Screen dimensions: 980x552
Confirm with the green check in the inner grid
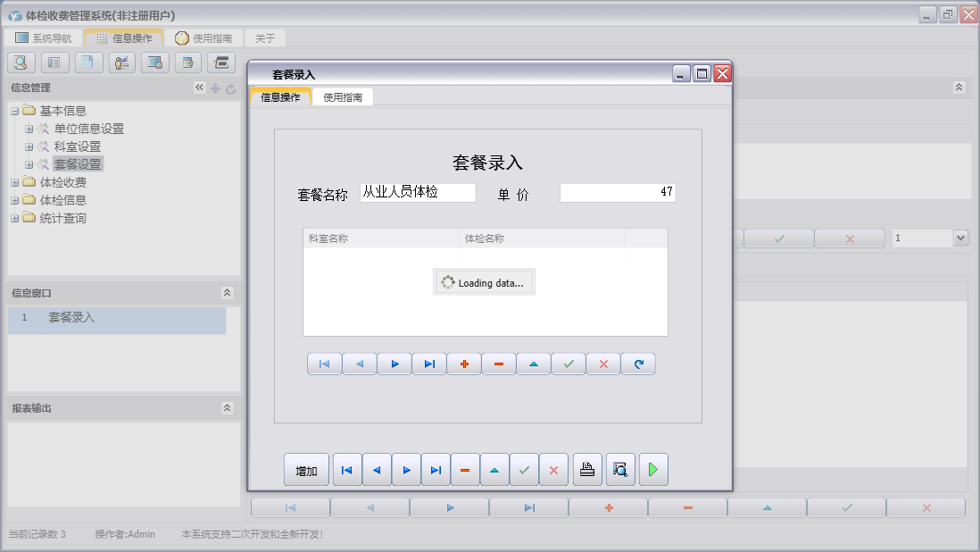(569, 364)
